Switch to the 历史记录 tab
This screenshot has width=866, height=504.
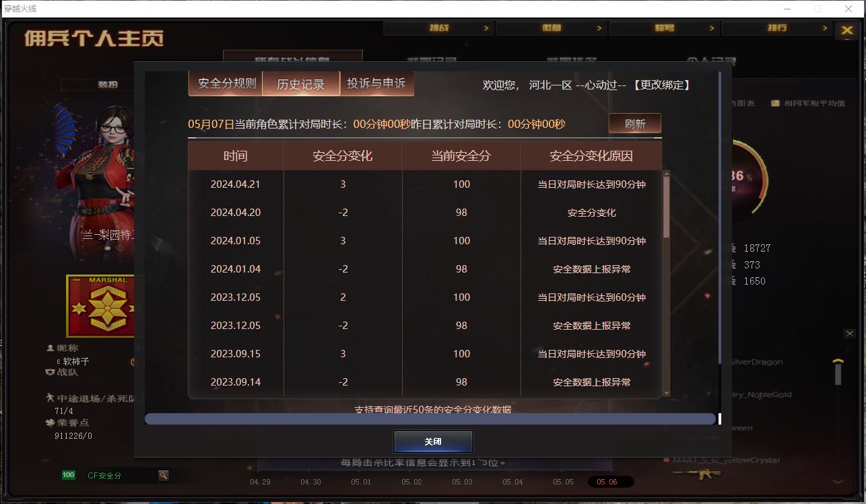click(301, 84)
